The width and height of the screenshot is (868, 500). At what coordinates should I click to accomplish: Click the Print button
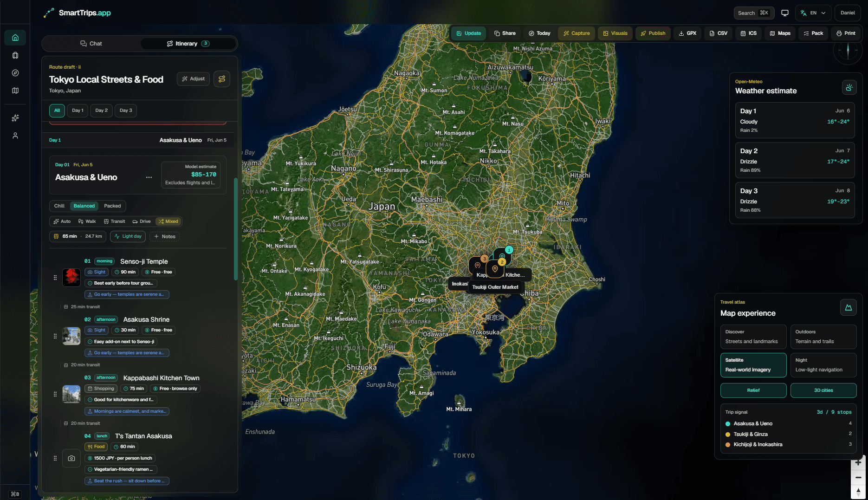pos(846,33)
